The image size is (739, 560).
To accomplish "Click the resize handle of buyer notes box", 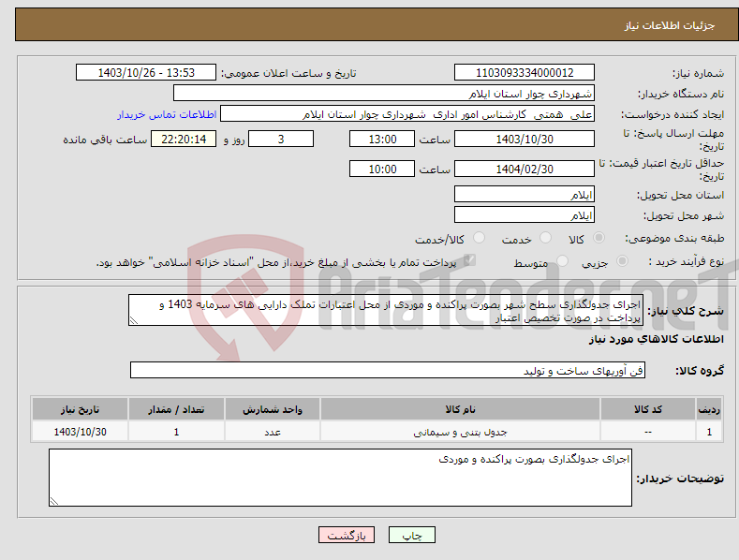I will (54, 501).
